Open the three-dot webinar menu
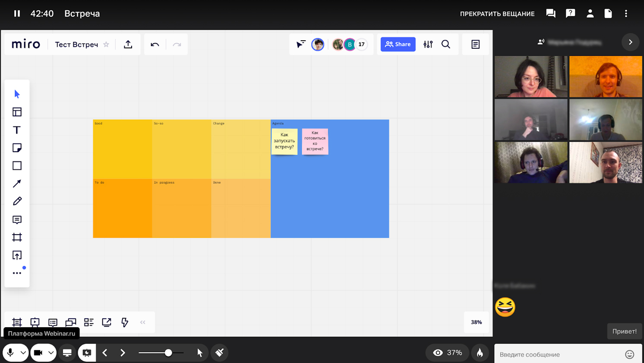644x363 pixels. (626, 13)
